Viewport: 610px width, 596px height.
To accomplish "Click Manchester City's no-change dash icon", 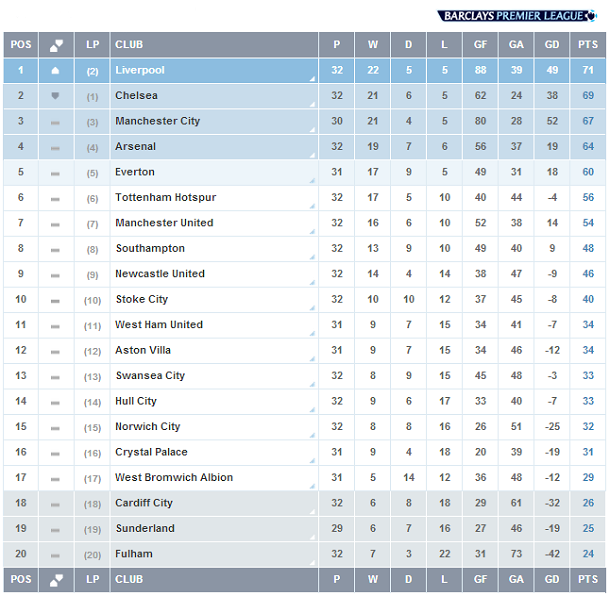I will click(55, 123).
